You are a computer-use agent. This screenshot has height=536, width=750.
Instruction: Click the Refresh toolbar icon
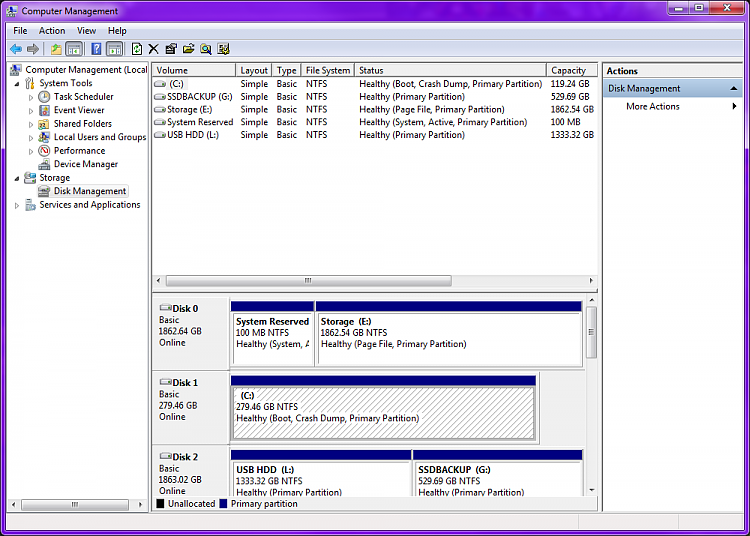pos(137,49)
